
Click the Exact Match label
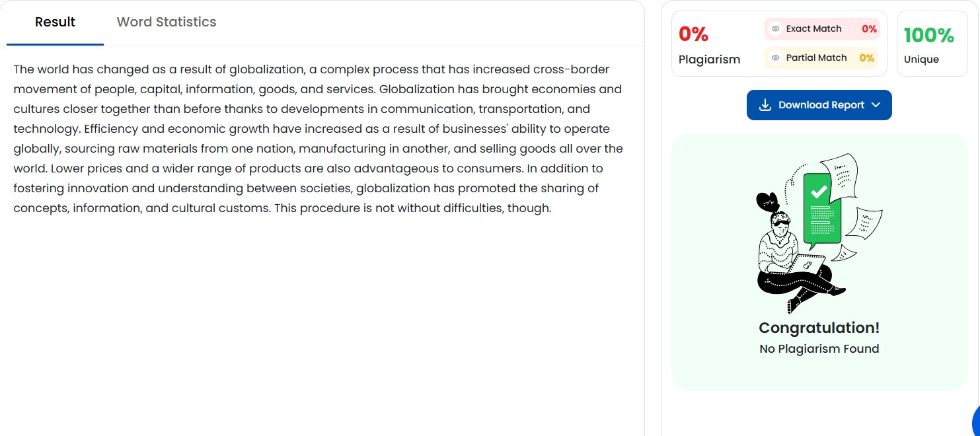point(813,29)
